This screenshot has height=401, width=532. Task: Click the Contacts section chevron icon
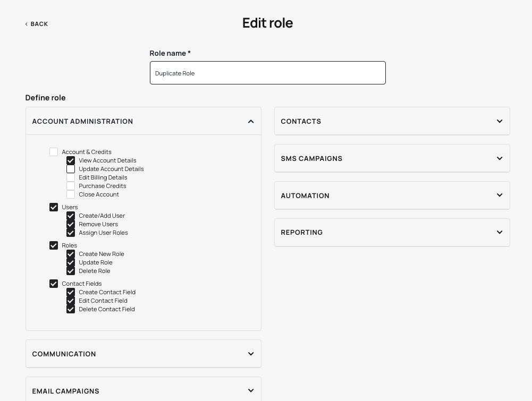pos(500,121)
